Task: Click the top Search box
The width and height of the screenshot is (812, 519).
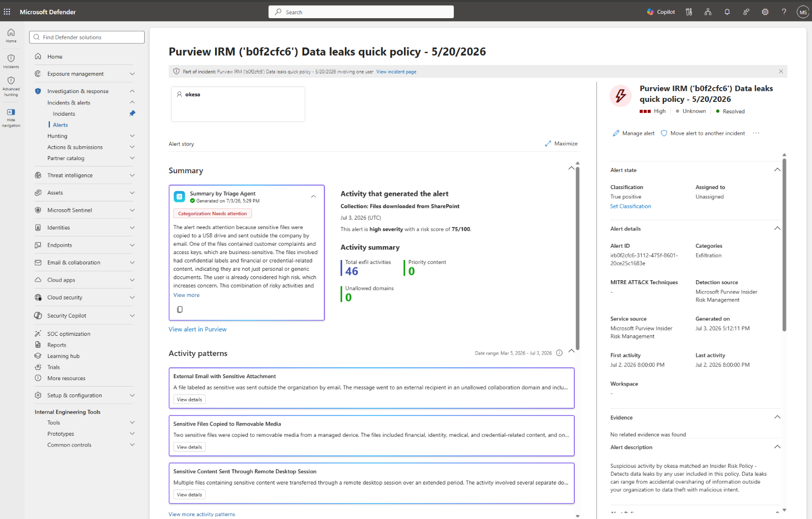Action: (361, 12)
